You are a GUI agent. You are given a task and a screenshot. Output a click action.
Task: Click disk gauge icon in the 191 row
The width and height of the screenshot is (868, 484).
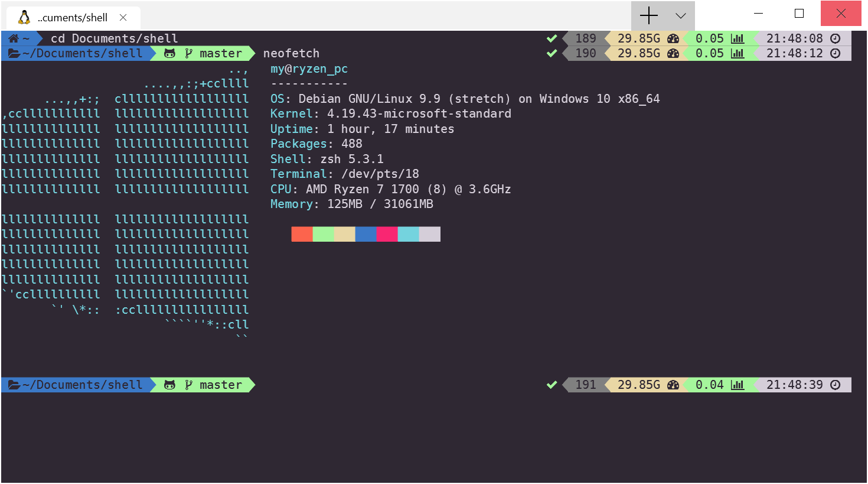click(673, 385)
